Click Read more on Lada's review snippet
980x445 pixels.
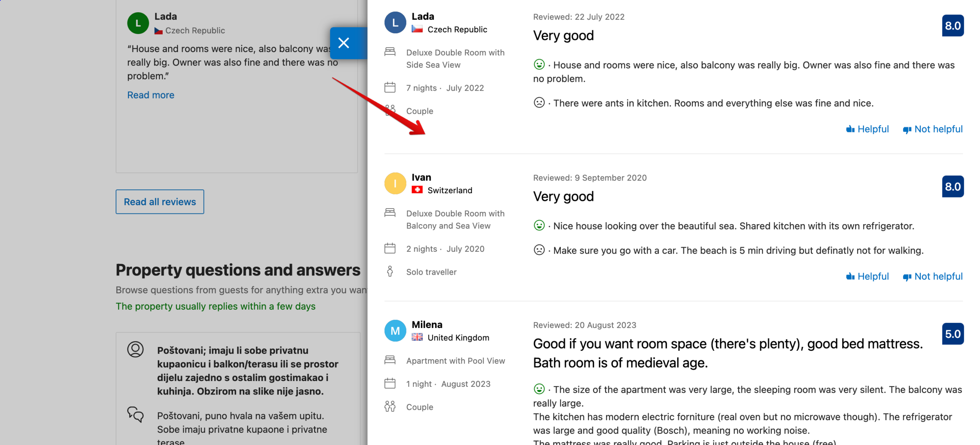[x=150, y=94]
